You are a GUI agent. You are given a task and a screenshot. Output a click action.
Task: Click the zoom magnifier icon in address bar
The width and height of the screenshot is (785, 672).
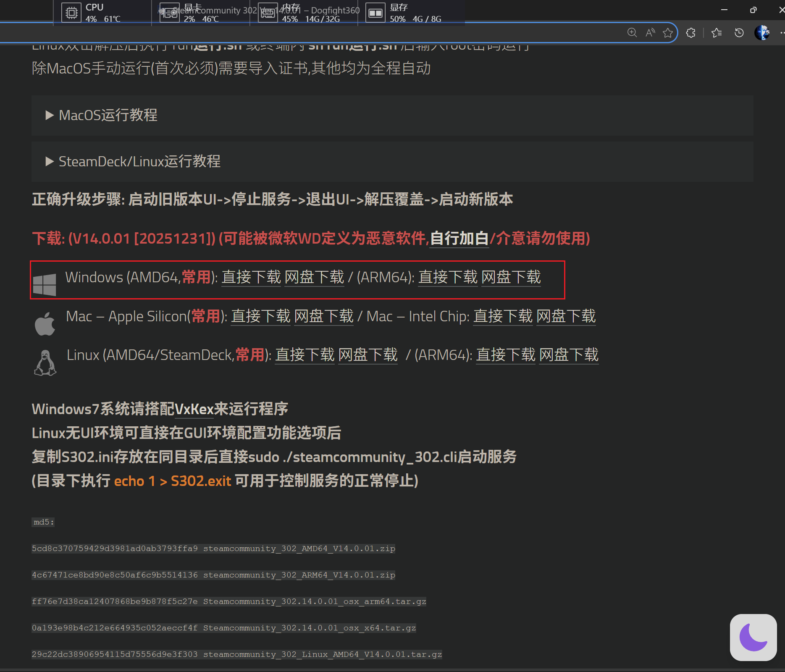pyautogui.click(x=632, y=33)
